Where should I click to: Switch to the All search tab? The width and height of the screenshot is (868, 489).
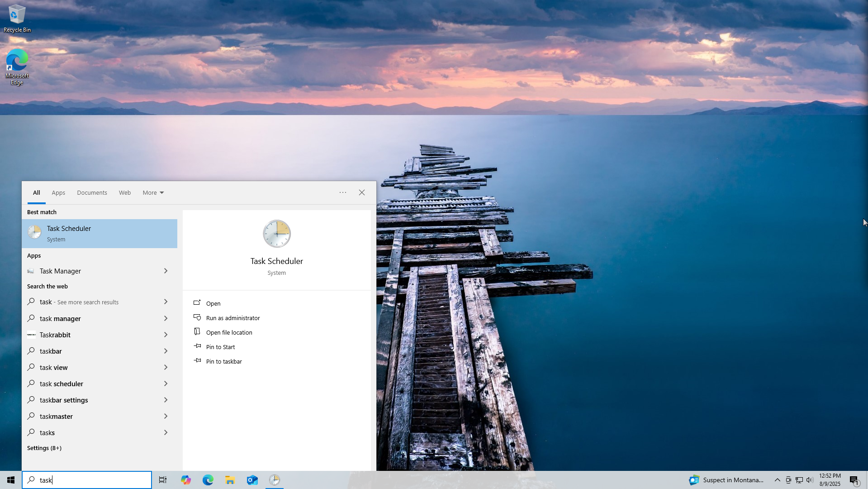(37, 193)
